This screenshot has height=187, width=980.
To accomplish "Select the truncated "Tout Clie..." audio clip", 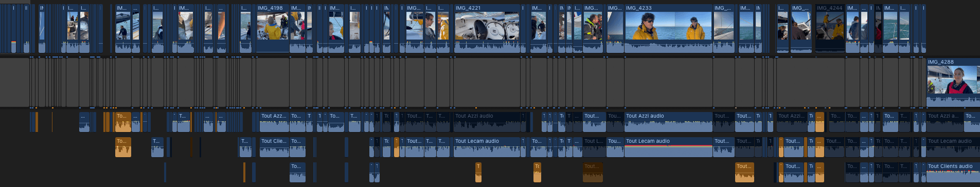I will (x=274, y=147).
